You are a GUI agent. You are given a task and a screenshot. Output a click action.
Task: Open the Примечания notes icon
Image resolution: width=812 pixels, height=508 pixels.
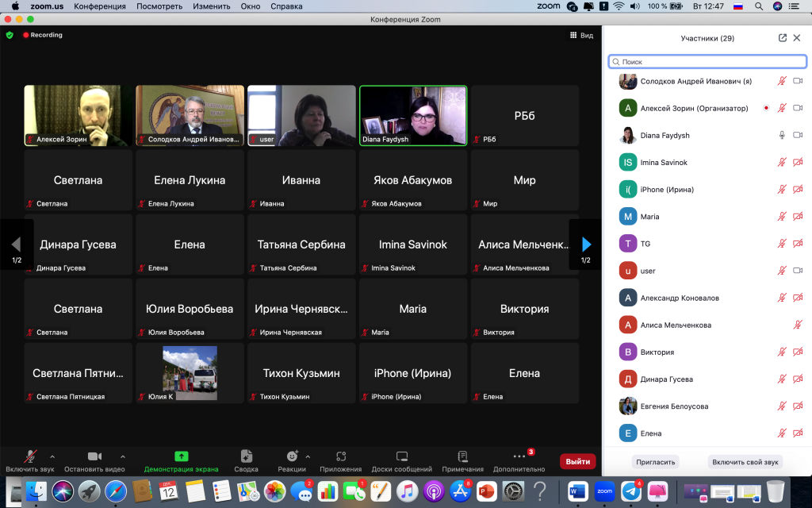click(x=462, y=456)
